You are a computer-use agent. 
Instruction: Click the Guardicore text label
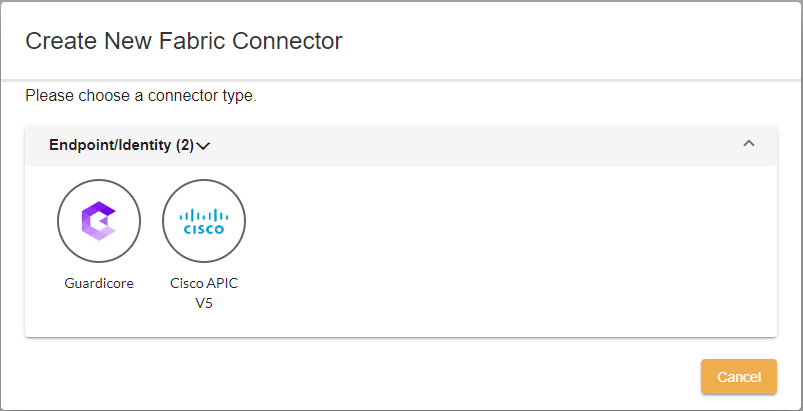99,283
